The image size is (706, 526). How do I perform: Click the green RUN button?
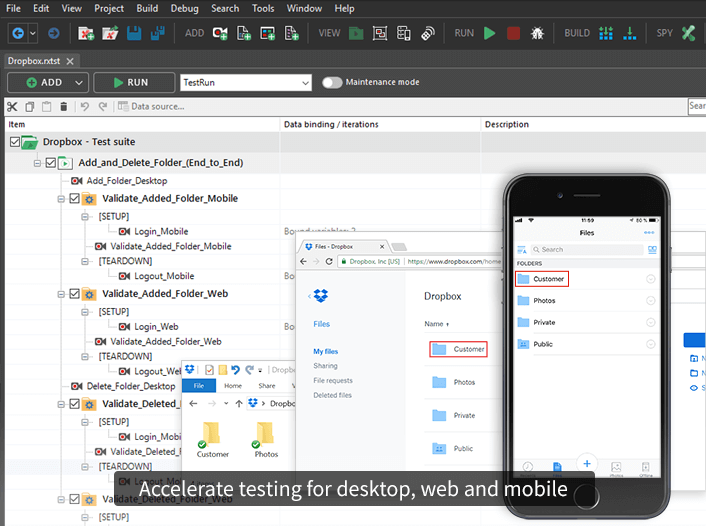click(x=134, y=83)
